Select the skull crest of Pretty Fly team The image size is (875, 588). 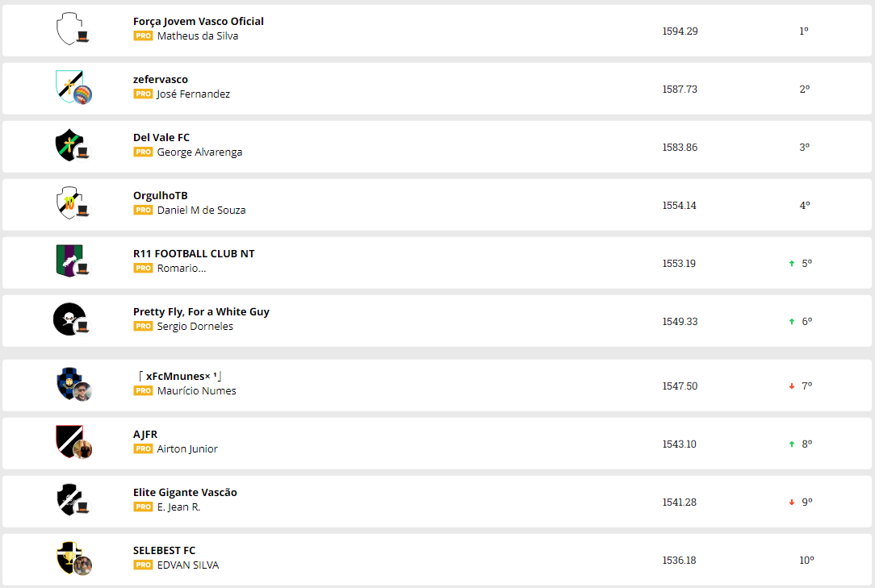click(67, 319)
